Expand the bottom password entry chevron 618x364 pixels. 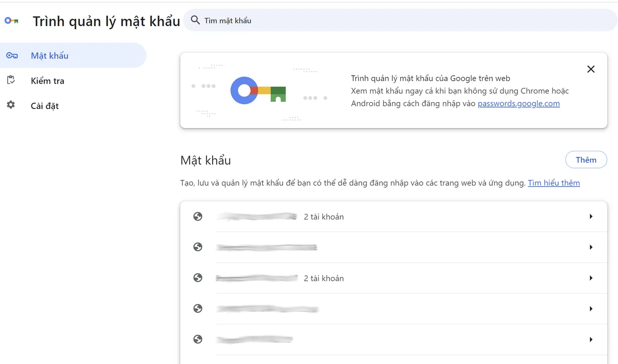[x=591, y=339]
